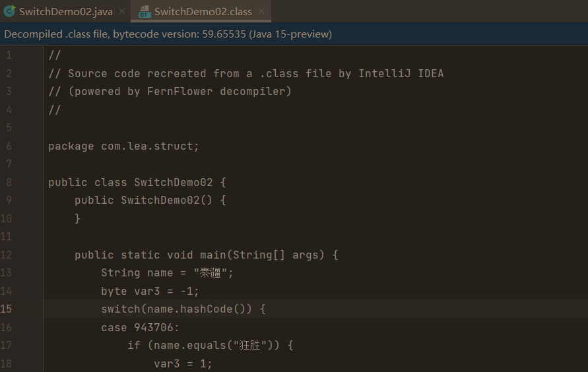Click the String name variable declaration
The width and height of the screenshot is (588, 372).
coord(167,272)
